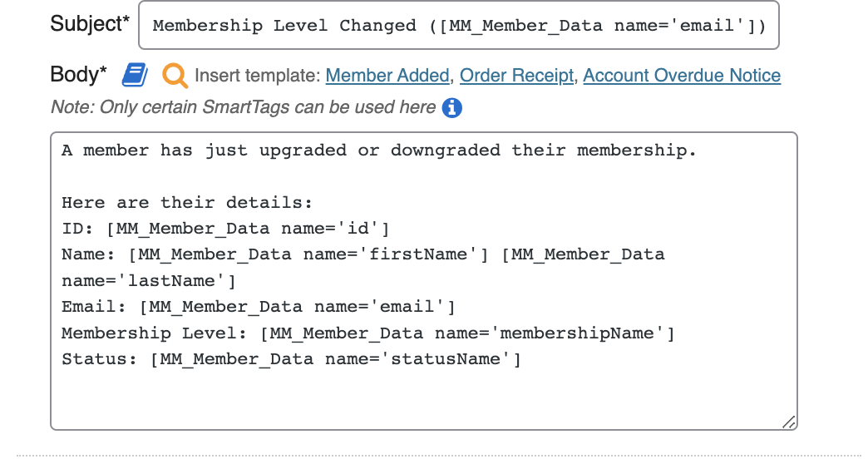The height and width of the screenshot is (459, 868).
Task: Place cursor on the ID SmartTag line
Action: click(224, 228)
